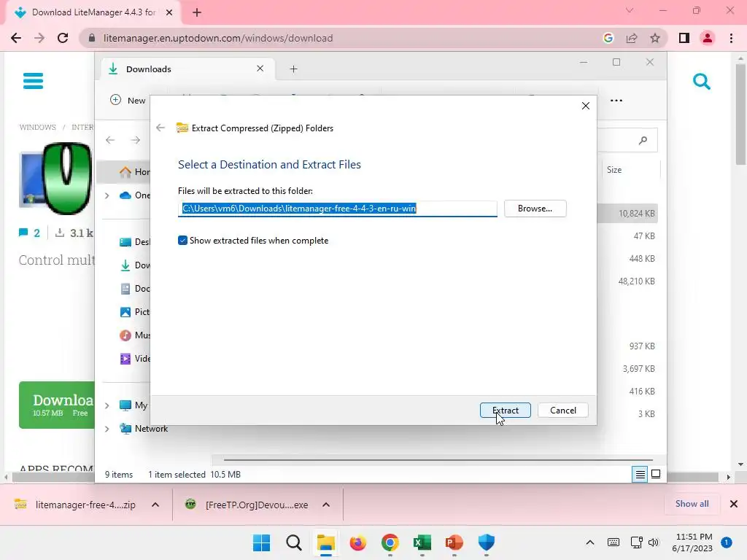
Task: Switch File Explorer to large thumbnails view
Action: (656, 474)
